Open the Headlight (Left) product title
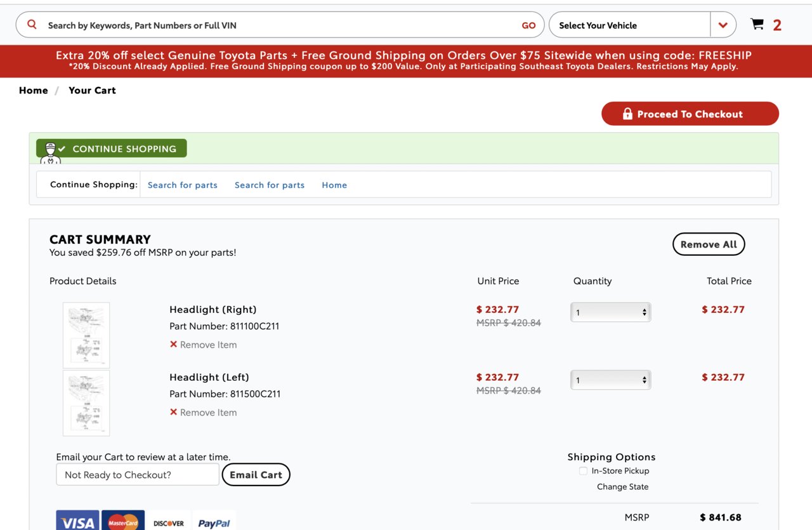 pyautogui.click(x=209, y=377)
